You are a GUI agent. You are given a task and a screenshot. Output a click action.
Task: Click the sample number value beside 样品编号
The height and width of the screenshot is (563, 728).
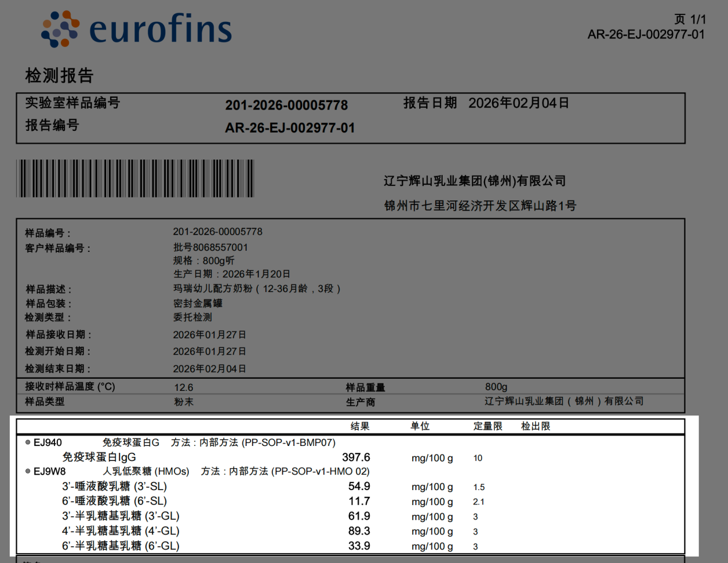coord(218,232)
